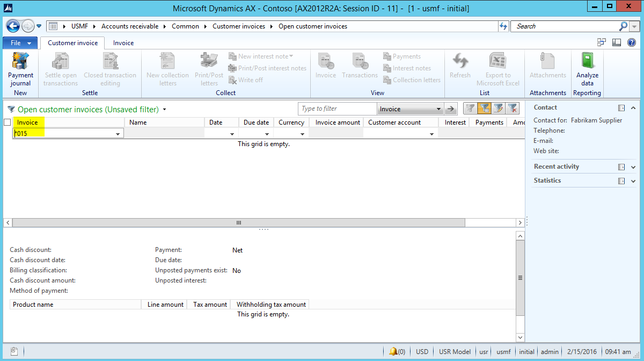This screenshot has width=644, height=361.
Task: Expand the Recent activity section
Action: (x=633, y=167)
